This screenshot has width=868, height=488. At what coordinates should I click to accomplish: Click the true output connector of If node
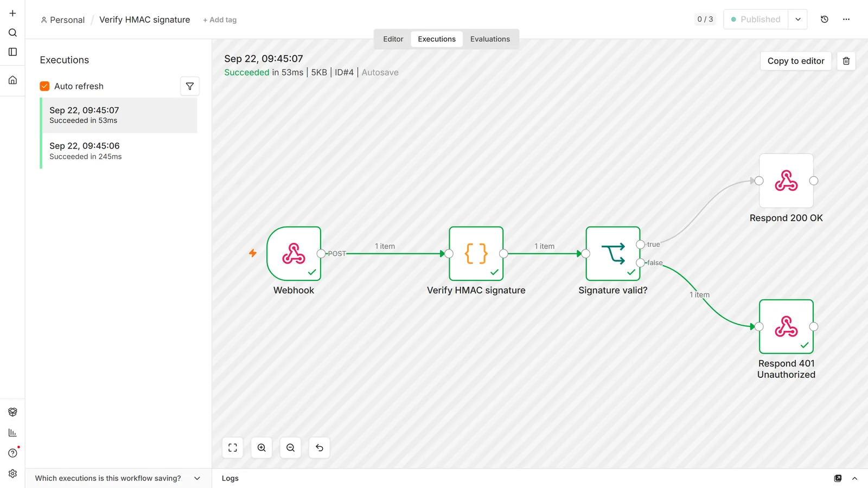point(640,245)
